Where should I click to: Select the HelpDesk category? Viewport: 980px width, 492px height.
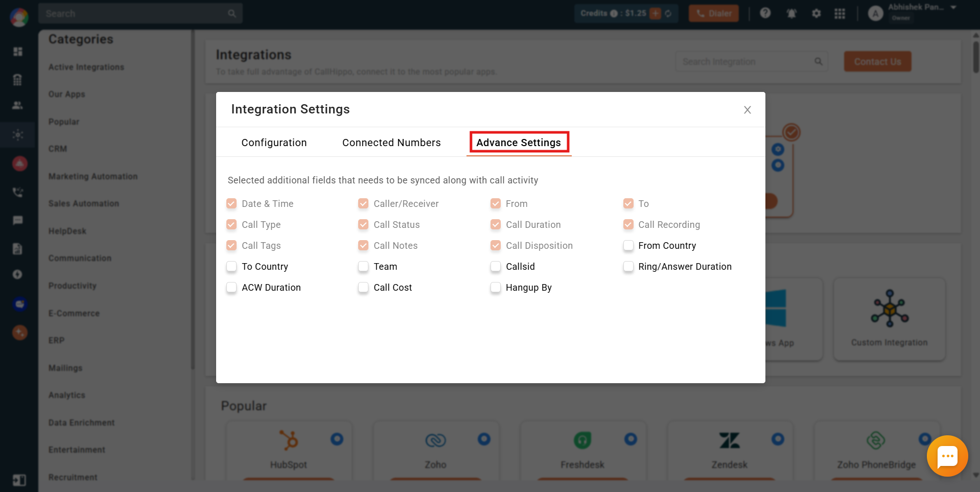point(67,231)
